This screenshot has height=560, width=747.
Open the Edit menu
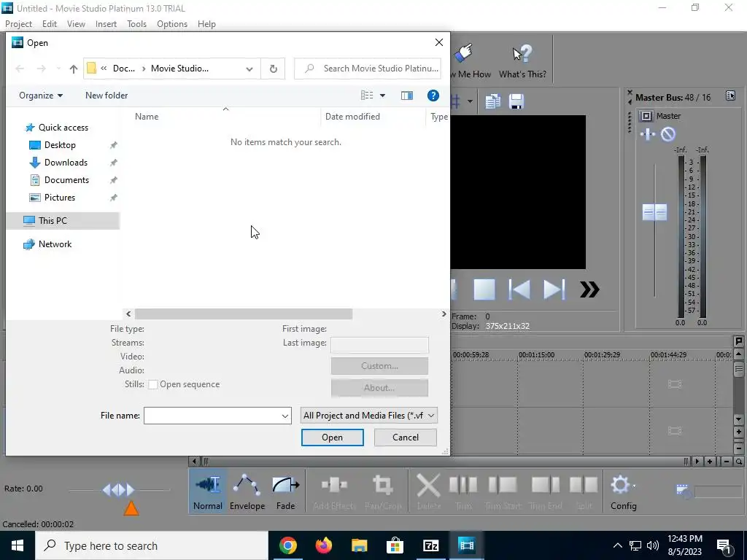(50, 24)
